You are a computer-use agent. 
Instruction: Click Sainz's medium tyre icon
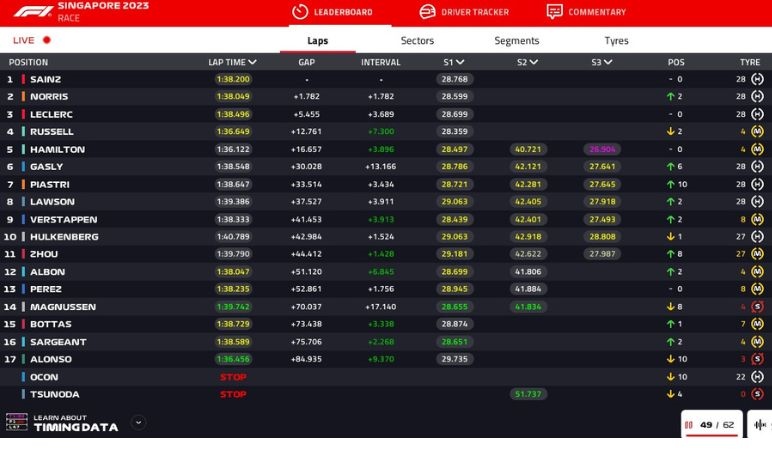(757, 79)
